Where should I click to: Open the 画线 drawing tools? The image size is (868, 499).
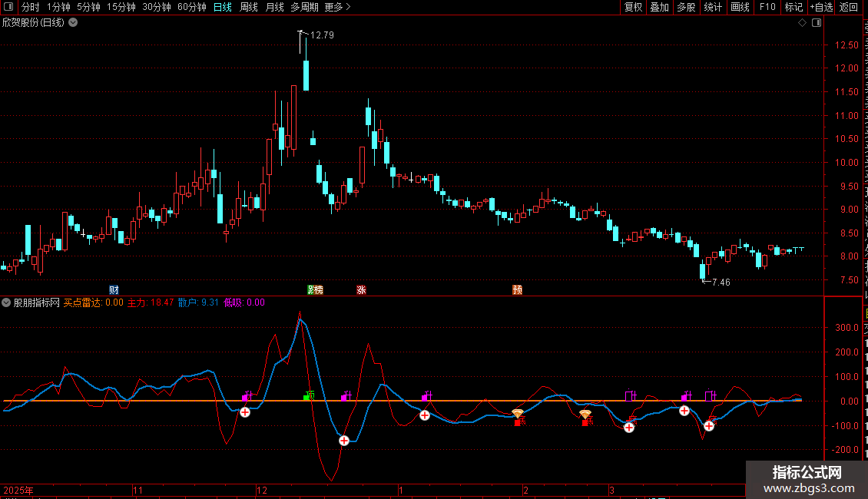point(740,7)
